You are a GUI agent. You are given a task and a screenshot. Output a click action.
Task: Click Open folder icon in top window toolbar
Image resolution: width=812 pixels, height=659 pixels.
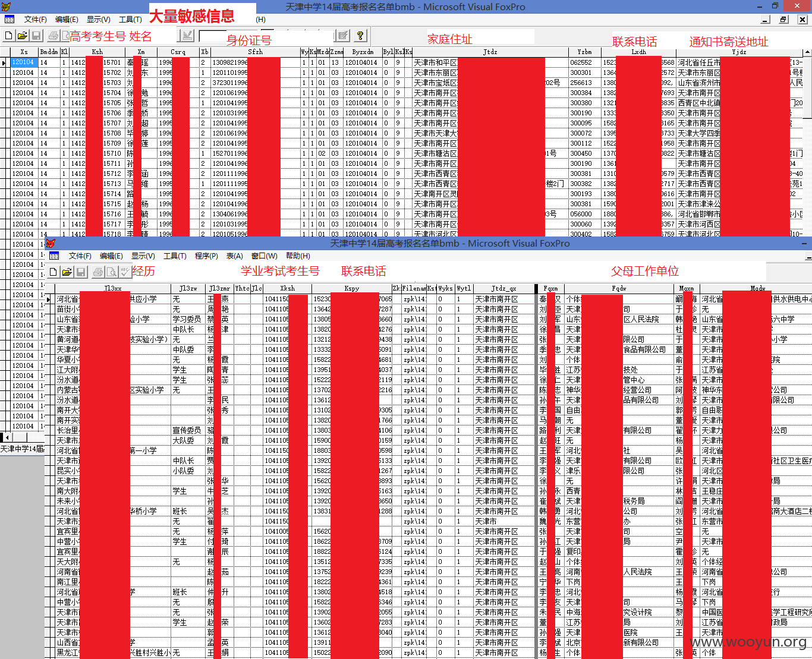(x=23, y=36)
